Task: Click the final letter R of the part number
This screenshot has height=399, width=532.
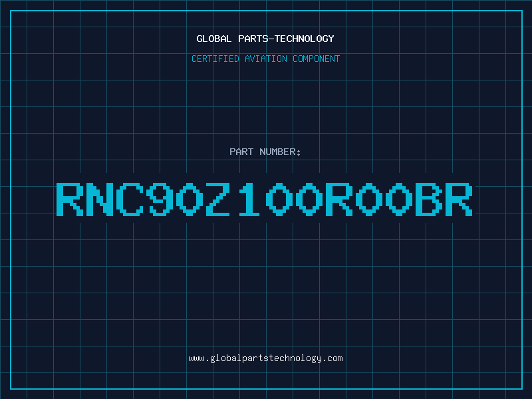Action: 459,199
